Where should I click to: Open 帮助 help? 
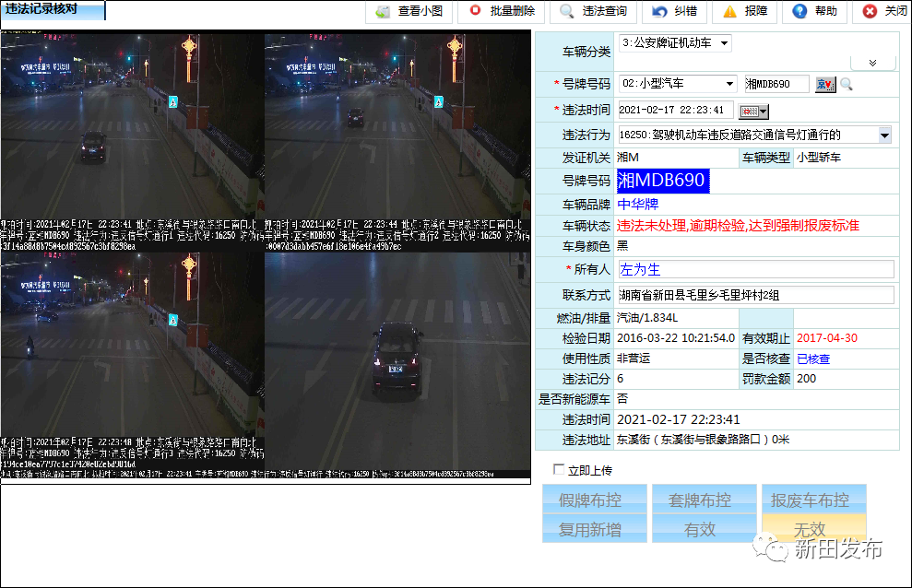(815, 11)
